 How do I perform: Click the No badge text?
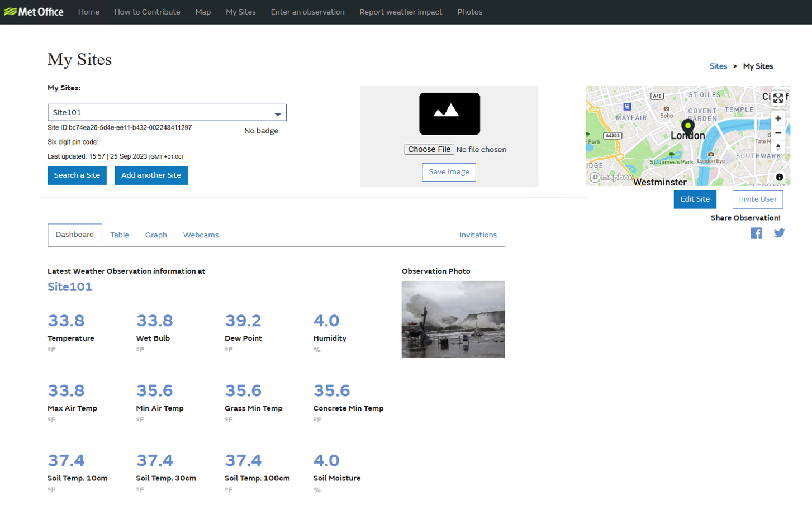(261, 131)
